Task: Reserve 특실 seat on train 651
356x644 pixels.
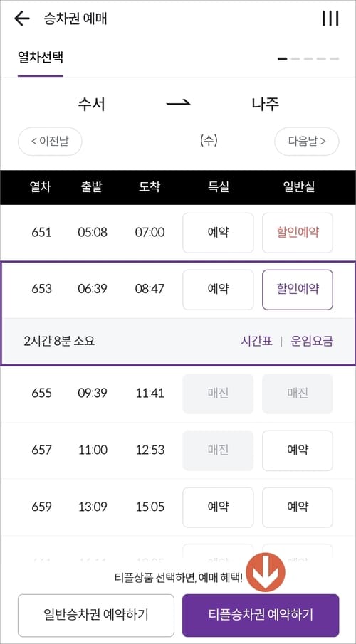Action: click(x=218, y=233)
